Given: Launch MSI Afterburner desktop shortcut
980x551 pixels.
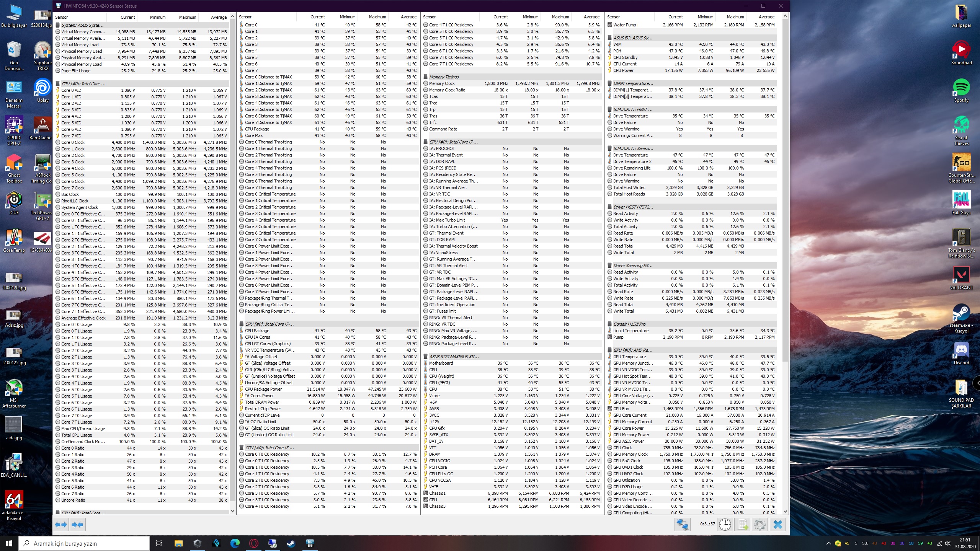Looking at the screenshot, I should click(14, 393).
